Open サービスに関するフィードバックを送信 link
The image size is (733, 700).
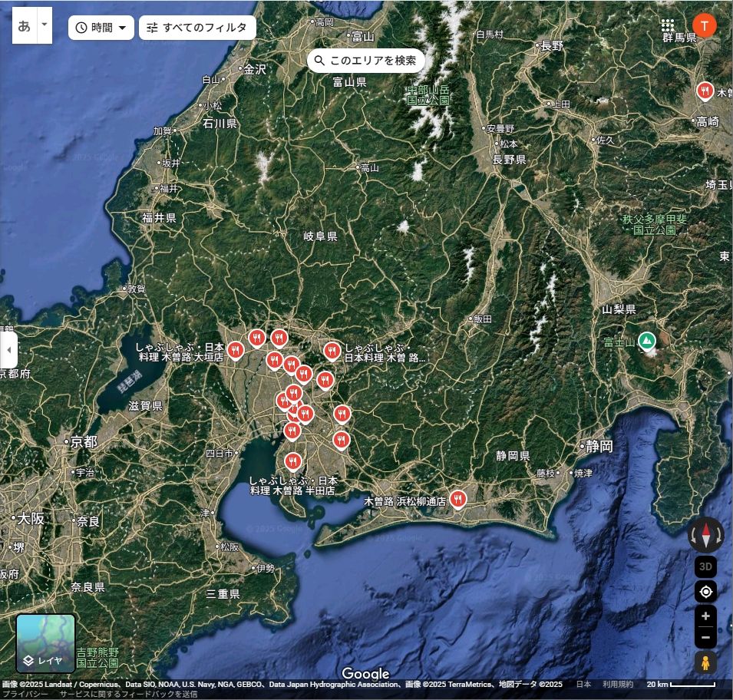(x=128, y=695)
